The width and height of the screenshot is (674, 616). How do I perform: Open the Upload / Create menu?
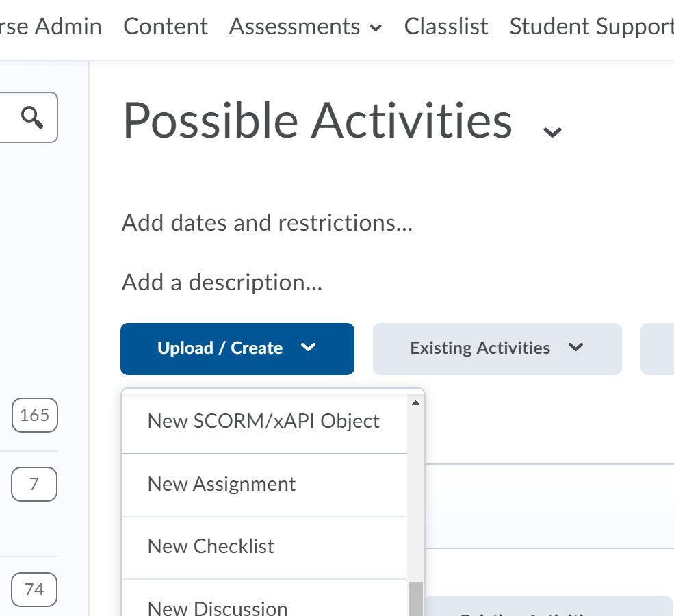(x=236, y=348)
